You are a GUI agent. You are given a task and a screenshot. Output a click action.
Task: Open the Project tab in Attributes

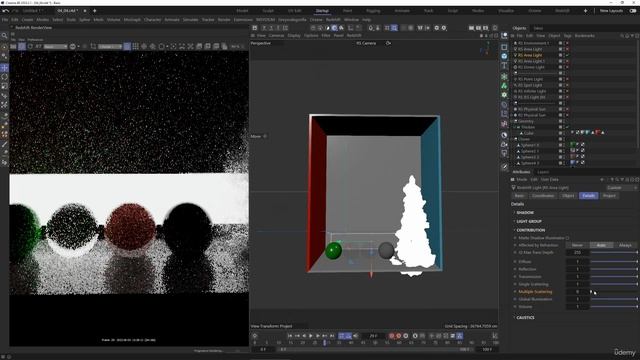(609, 196)
